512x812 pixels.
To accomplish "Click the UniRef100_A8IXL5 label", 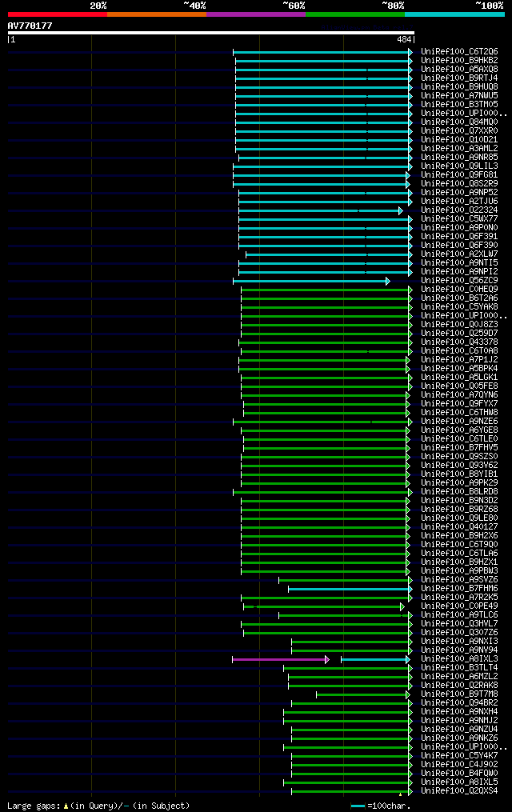I will point(459,782).
